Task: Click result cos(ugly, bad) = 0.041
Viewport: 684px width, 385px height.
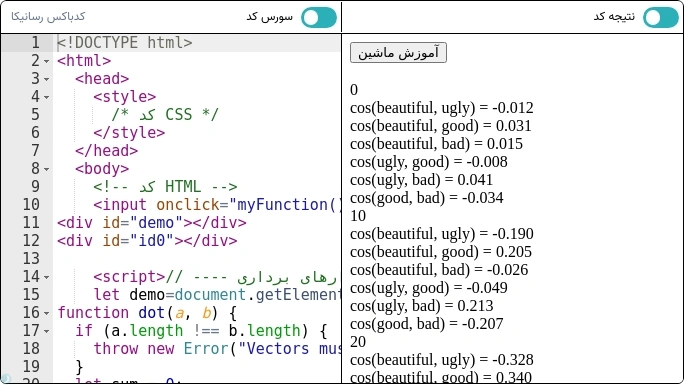Action: pos(421,180)
